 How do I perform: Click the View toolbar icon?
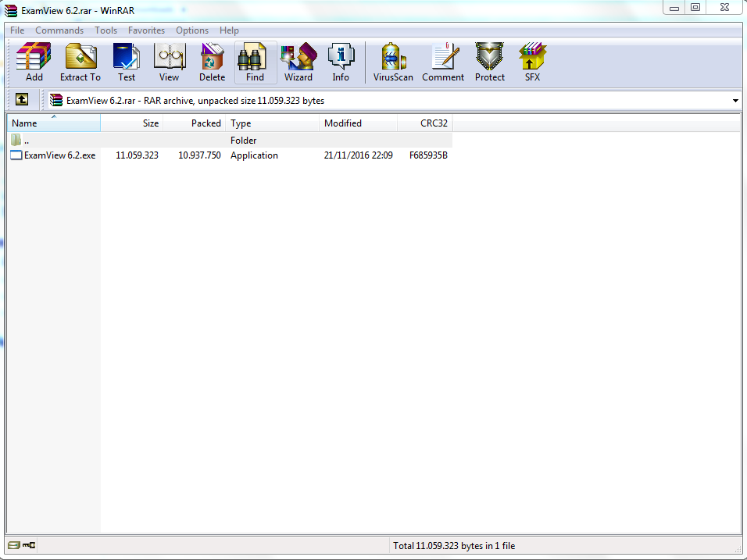click(169, 62)
